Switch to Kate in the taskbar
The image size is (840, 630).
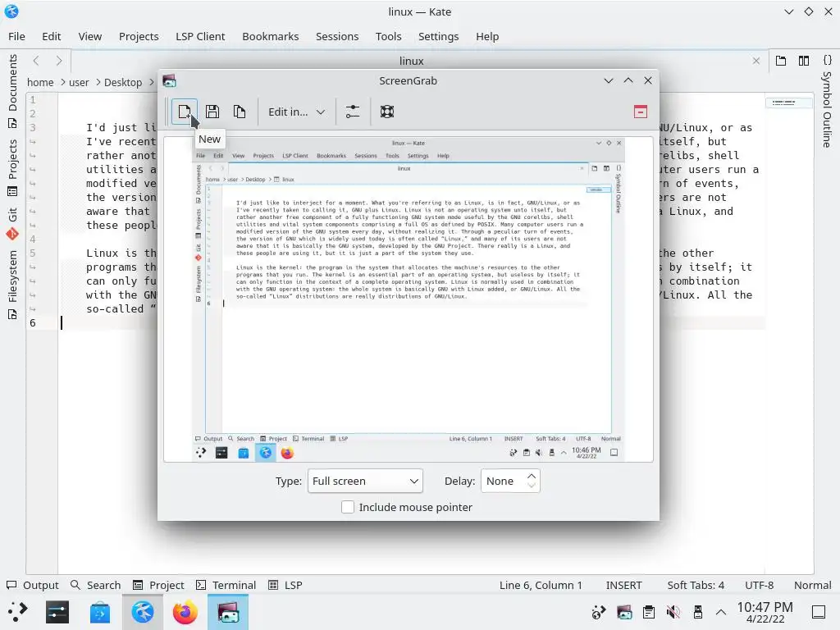tap(143, 612)
